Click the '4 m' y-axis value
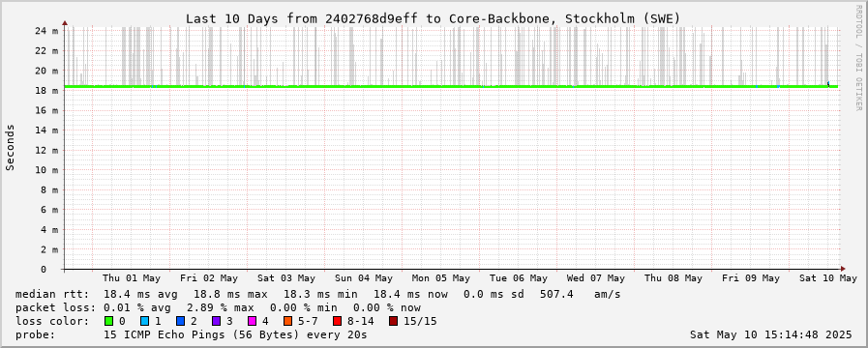 pyautogui.click(x=49, y=230)
